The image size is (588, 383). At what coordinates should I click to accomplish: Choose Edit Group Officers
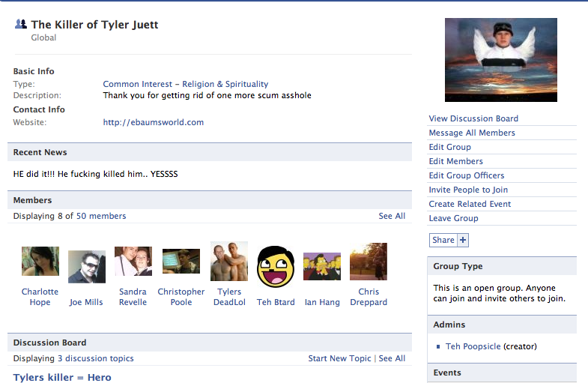pos(466,175)
